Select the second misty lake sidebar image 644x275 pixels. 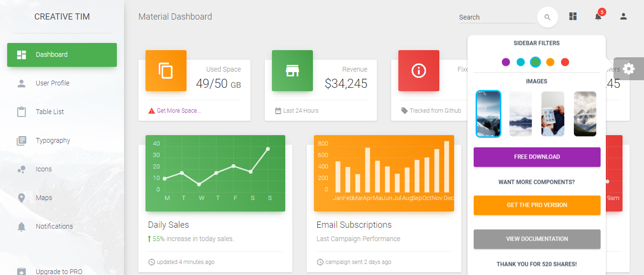521,114
